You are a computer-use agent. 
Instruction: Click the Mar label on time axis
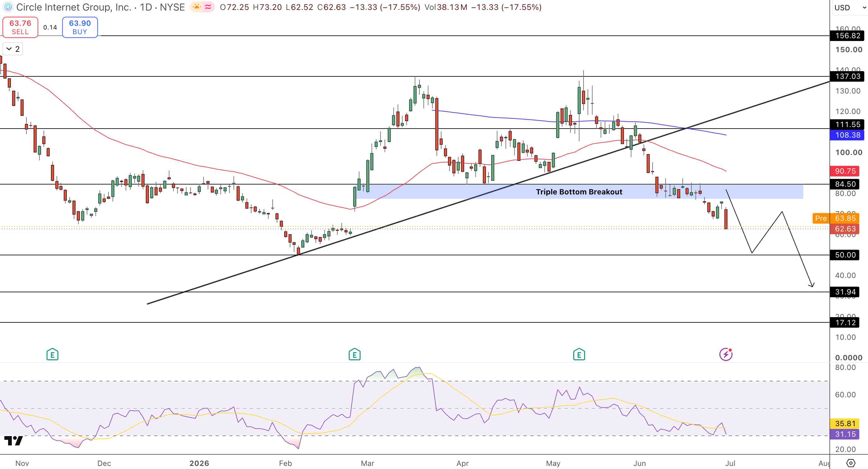click(367, 463)
